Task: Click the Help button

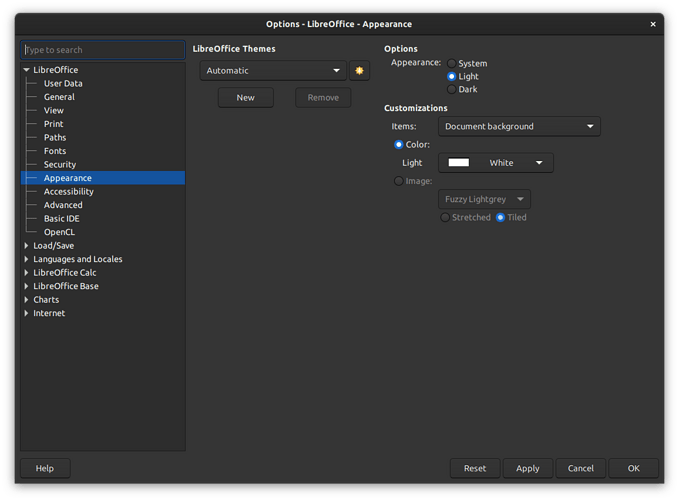Action: click(x=45, y=468)
